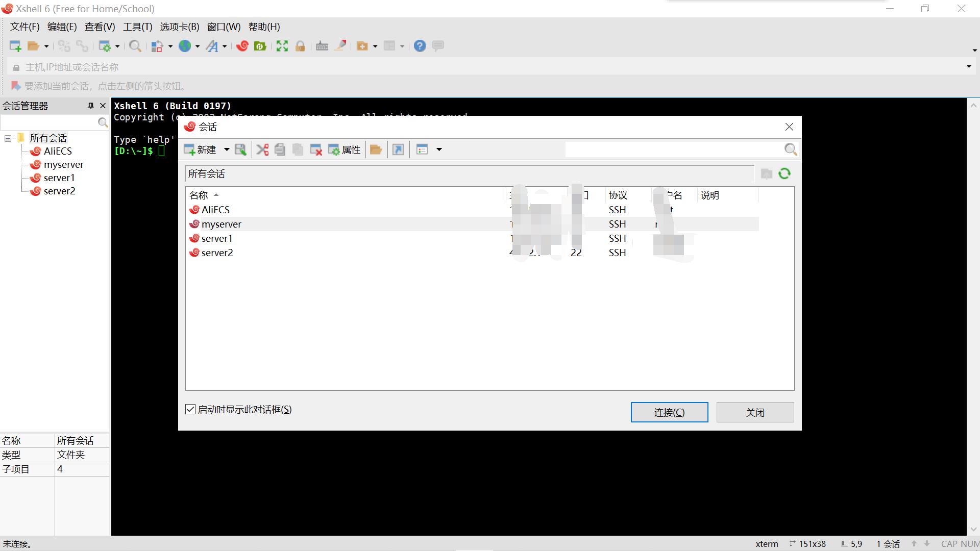The width and height of the screenshot is (980, 551).
Task: Open the 工具(T) menu
Action: [x=137, y=27]
